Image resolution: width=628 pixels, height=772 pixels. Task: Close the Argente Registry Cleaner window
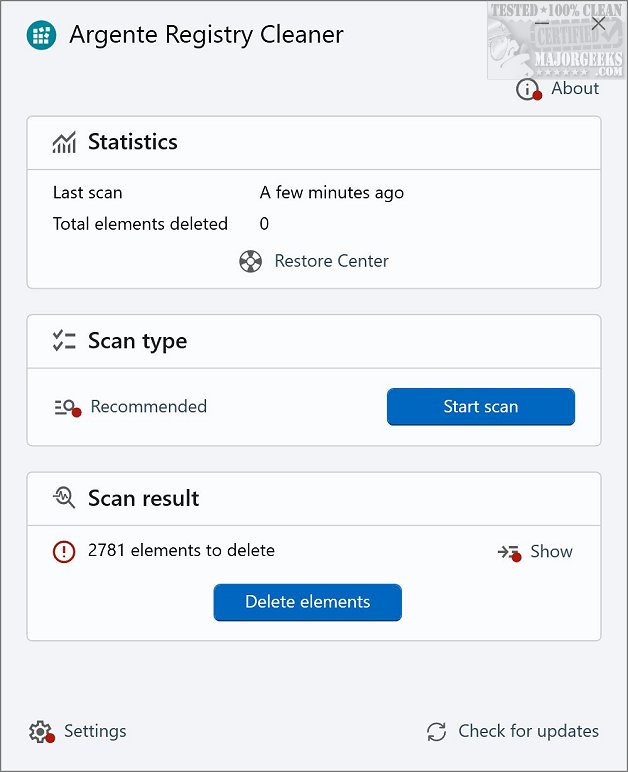598,23
